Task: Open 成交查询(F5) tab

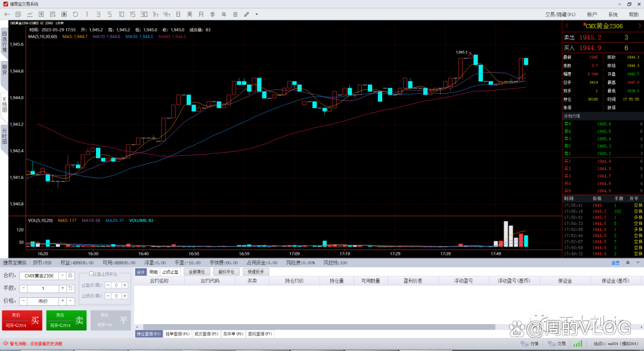Action: [206, 334]
